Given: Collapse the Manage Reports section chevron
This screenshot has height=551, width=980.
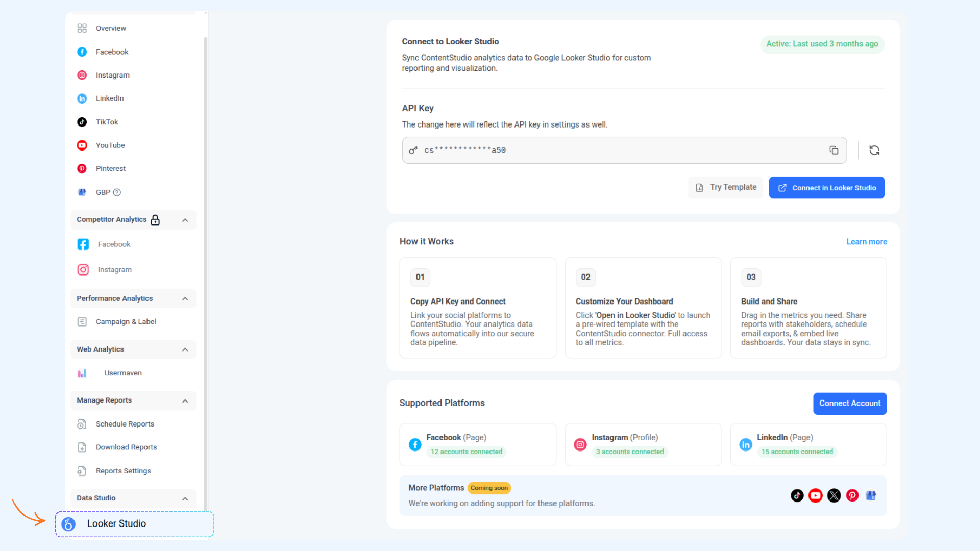Looking at the screenshot, I should click(185, 400).
